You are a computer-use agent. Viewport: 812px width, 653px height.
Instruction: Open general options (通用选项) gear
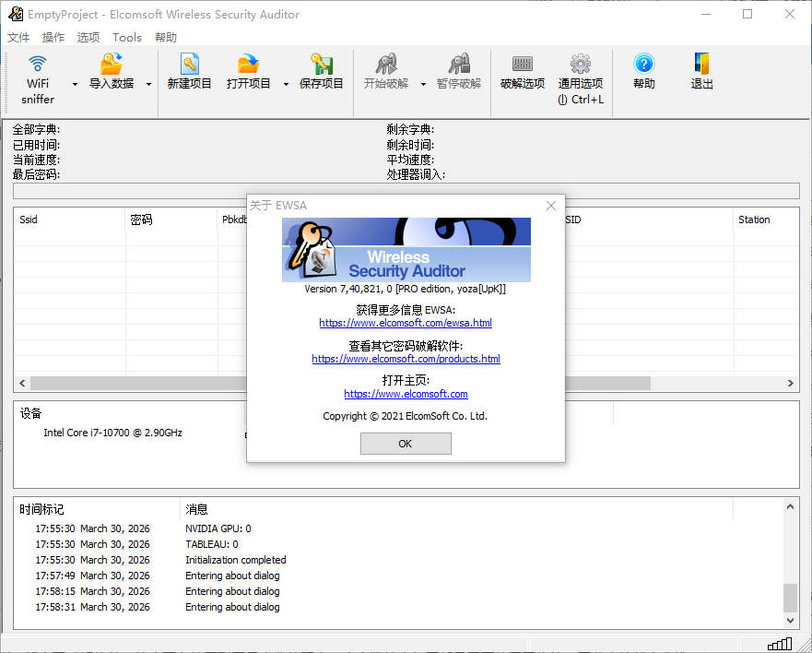pyautogui.click(x=581, y=64)
